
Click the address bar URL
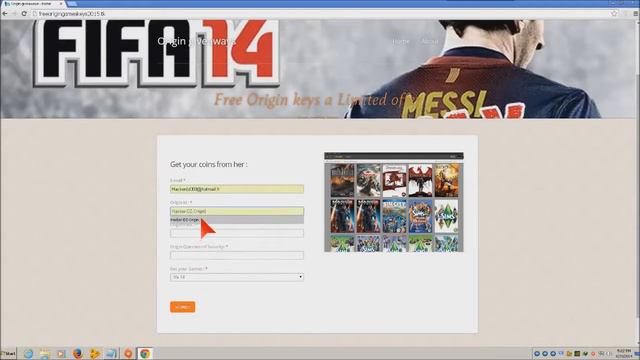(72, 13)
